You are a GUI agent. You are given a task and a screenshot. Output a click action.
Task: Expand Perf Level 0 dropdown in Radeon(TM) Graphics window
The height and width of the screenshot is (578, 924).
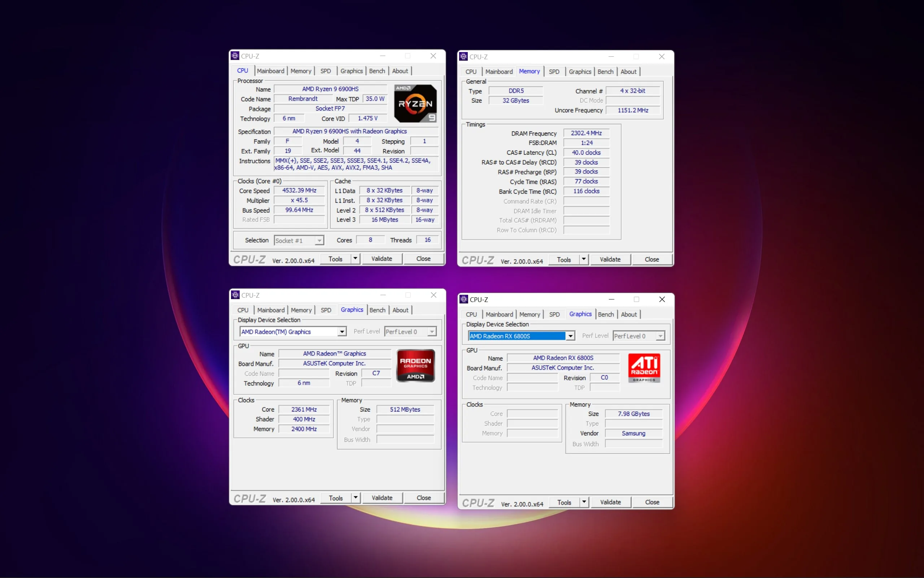432,331
